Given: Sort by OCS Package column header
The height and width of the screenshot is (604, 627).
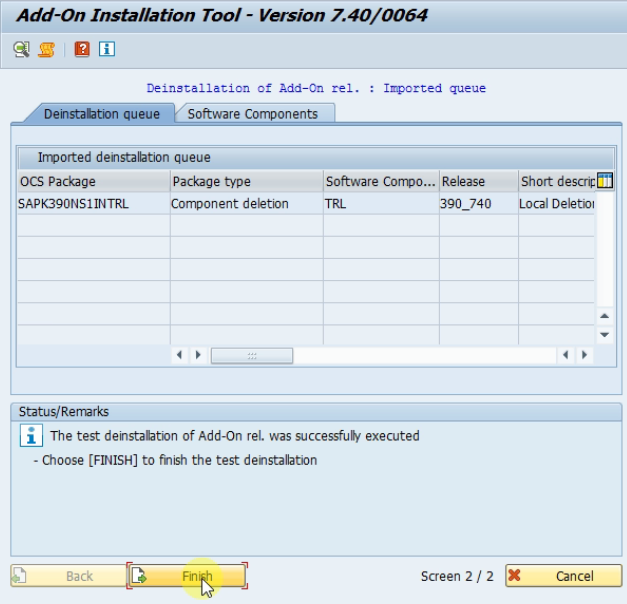Looking at the screenshot, I should 92,182.
